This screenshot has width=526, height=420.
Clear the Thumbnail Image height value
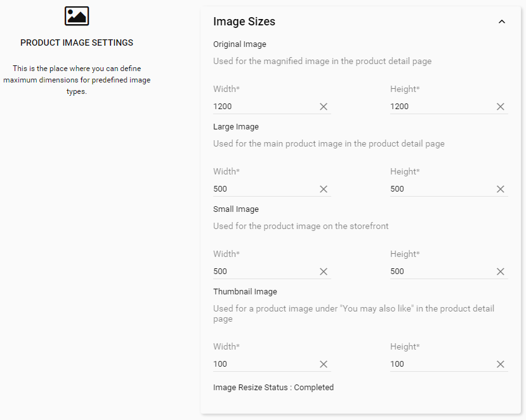click(x=501, y=364)
